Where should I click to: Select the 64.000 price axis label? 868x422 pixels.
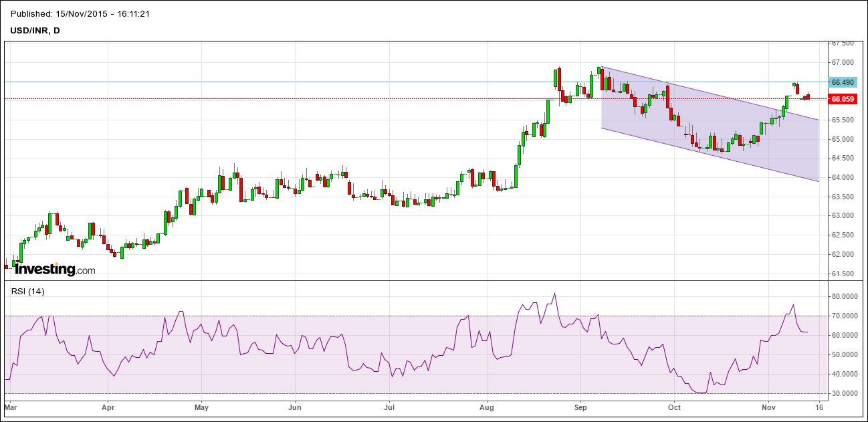[842, 178]
